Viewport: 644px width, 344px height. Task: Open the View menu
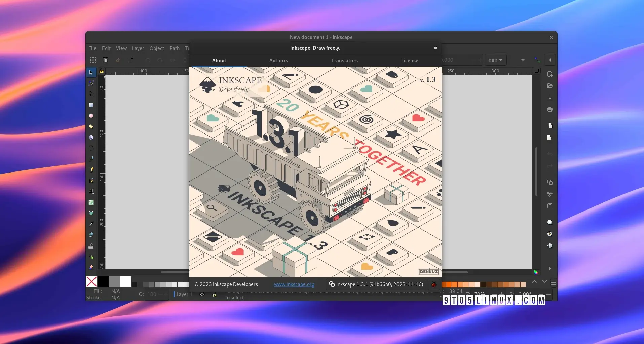pos(121,48)
